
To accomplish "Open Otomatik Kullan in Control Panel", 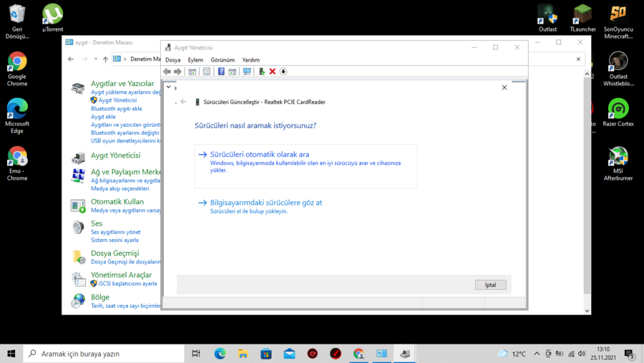I will pyautogui.click(x=117, y=202).
